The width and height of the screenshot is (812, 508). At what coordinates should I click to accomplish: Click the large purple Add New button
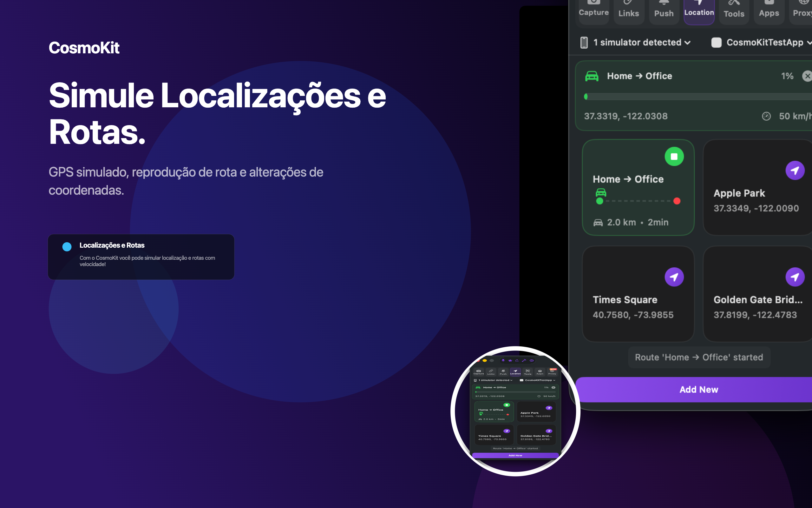coord(694,389)
